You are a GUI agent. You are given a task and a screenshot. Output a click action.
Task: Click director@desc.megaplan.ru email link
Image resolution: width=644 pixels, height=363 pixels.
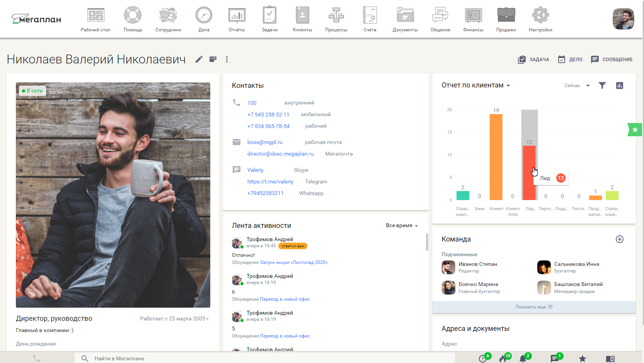click(281, 154)
